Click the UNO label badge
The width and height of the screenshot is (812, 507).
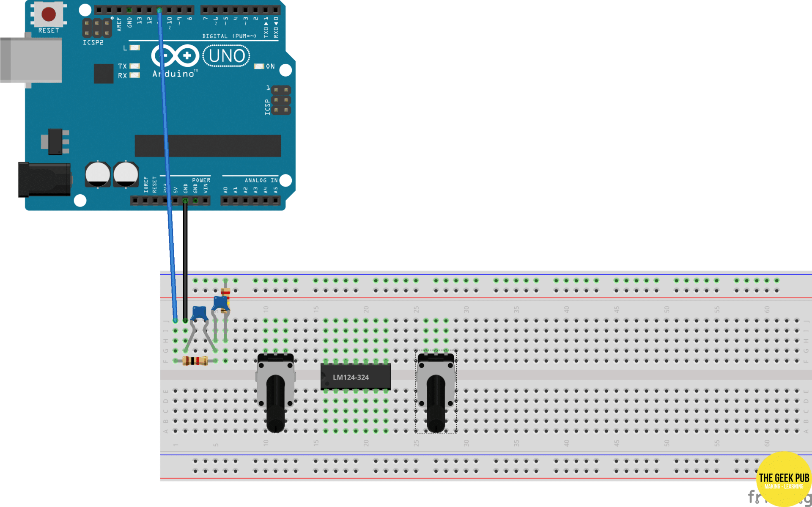click(226, 55)
